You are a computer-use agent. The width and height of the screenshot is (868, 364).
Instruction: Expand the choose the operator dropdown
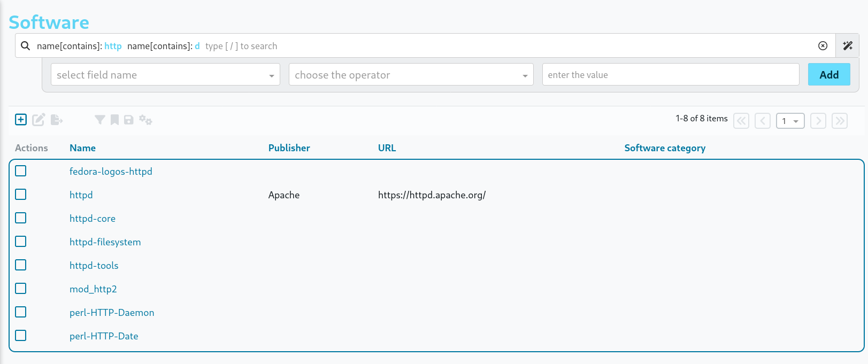tap(411, 75)
